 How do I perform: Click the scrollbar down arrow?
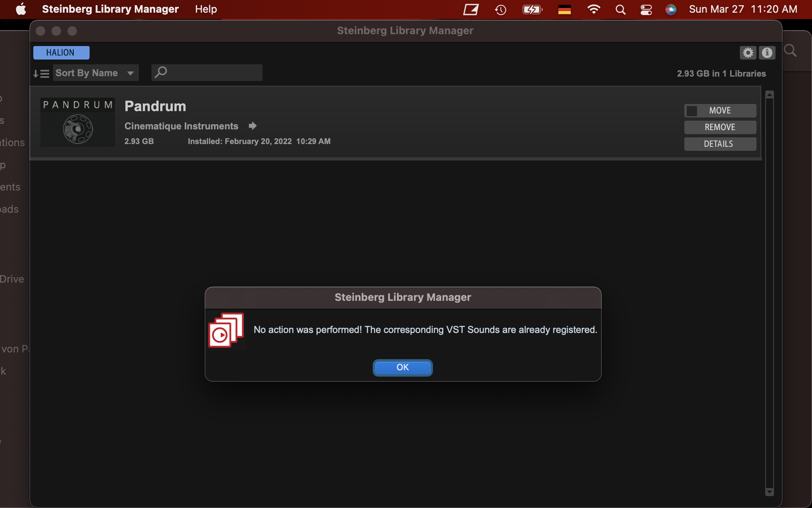(770, 492)
